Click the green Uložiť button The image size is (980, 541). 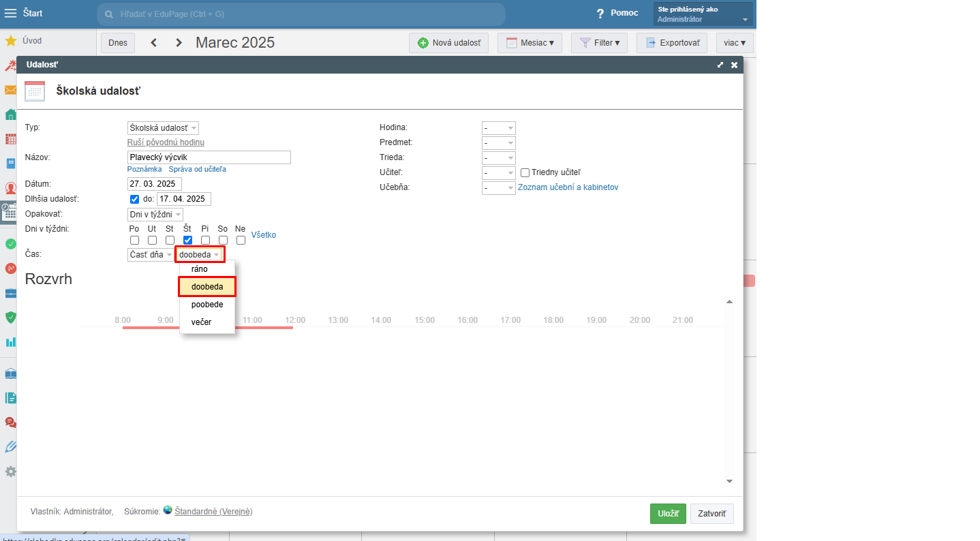[x=668, y=514]
